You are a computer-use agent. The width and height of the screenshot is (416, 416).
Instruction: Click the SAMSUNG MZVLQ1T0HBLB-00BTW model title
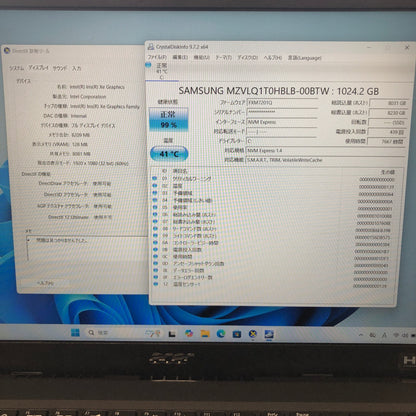coord(279,91)
